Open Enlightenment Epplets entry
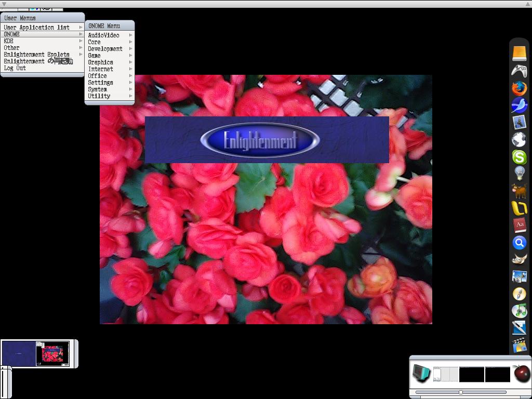Image resolution: width=532 pixels, height=399 pixels. tap(37, 55)
